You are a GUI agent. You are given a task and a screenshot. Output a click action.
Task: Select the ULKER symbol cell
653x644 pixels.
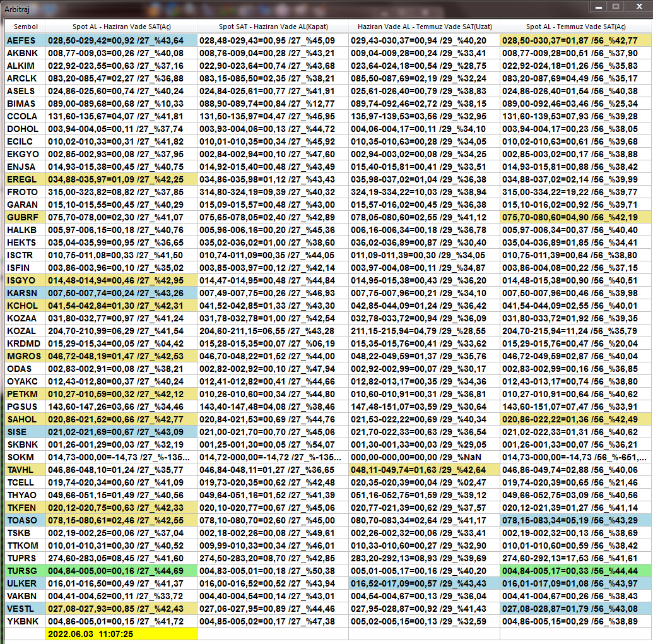[x=25, y=583]
